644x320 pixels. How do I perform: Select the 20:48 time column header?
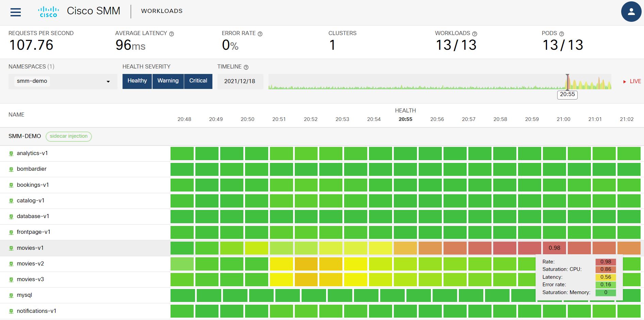tap(184, 119)
